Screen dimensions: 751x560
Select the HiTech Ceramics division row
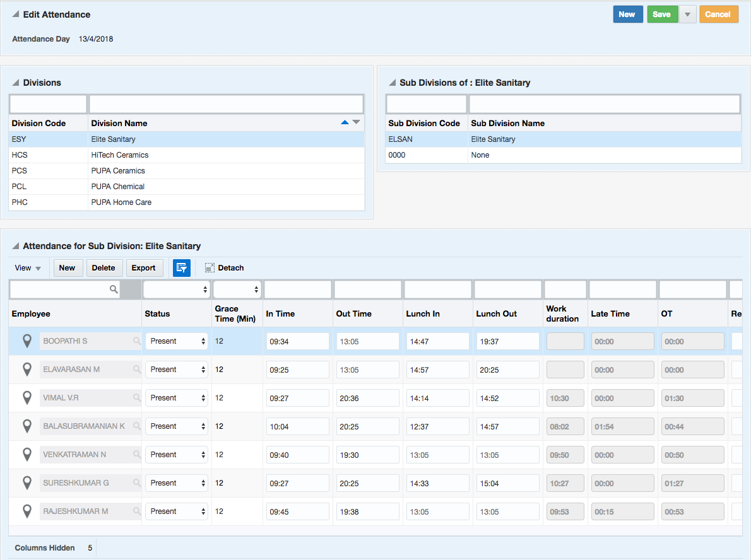(187, 155)
